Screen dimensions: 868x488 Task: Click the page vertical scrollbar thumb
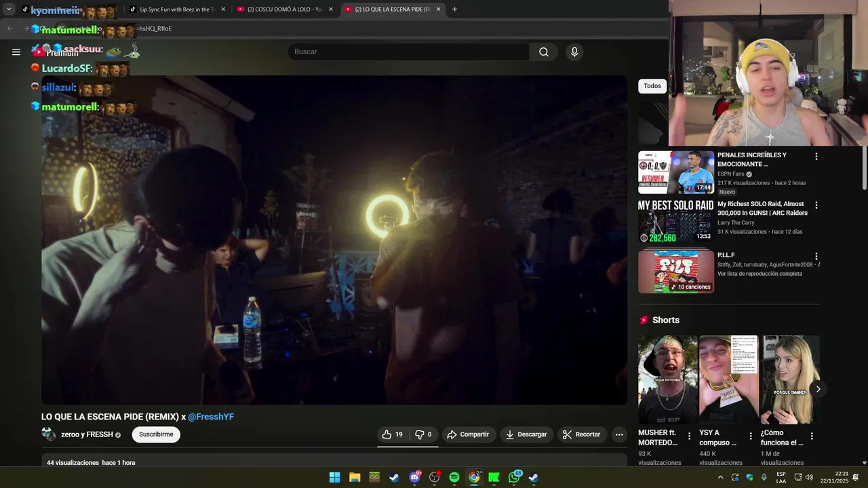864,167
